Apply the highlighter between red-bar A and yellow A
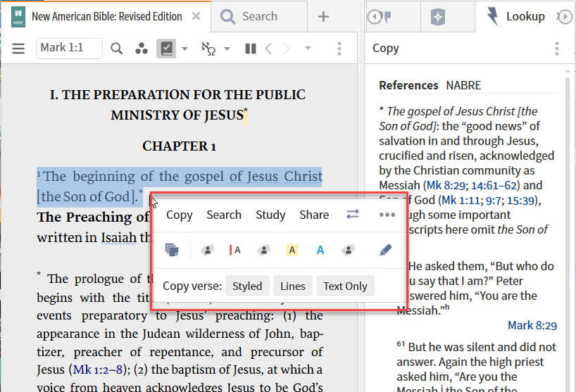 (x=263, y=251)
